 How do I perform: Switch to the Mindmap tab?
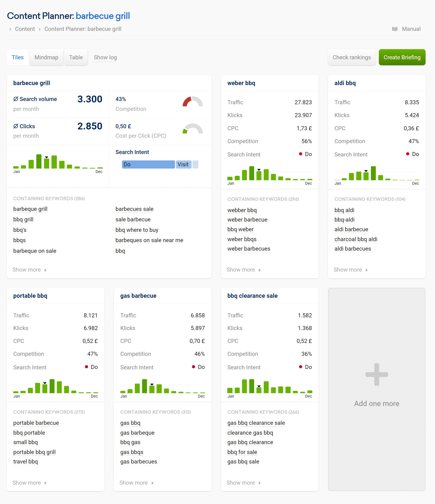pyautogui.click(x=46, y=57)
